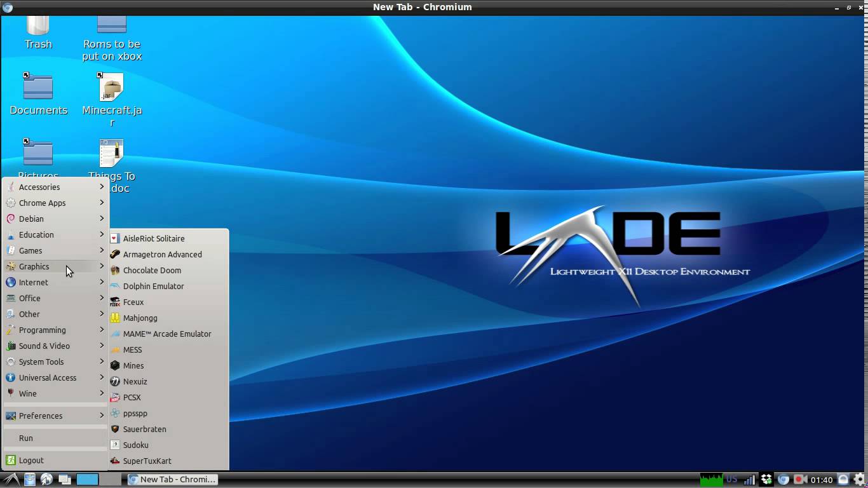Image resolution: width=868 pixels, height=488 pixels.
Task: Launch Chocolate Doom
Action: 168,271
